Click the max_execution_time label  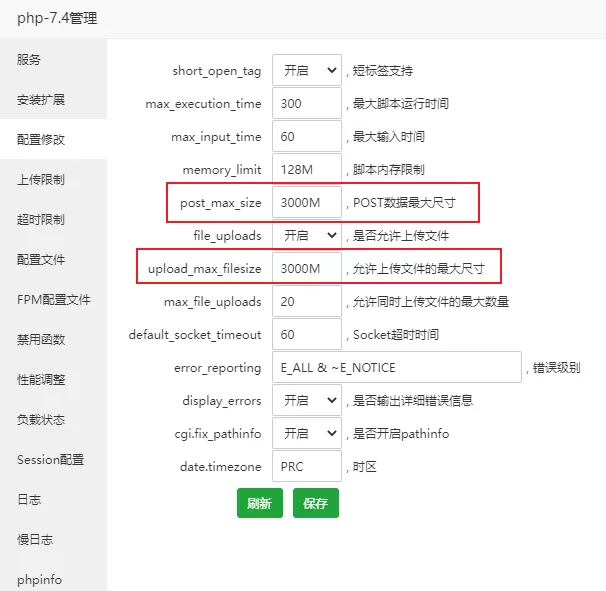(x=203, y=104)
